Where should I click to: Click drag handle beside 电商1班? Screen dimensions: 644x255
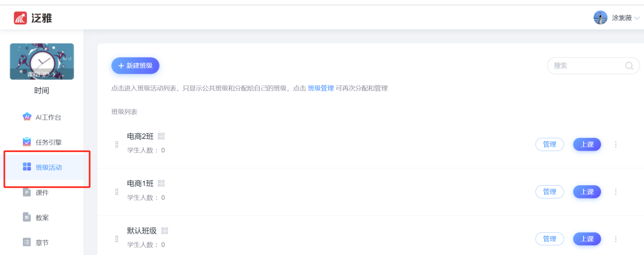(x=116, y=192)
